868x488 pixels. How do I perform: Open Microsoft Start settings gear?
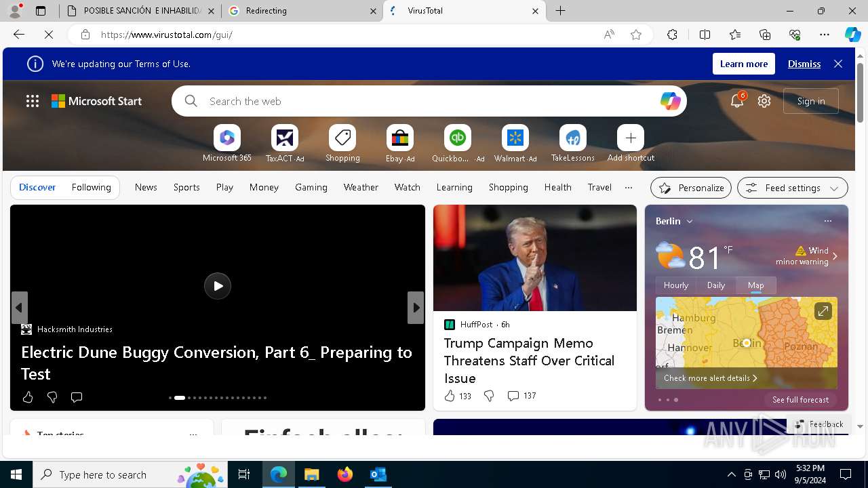764,101
